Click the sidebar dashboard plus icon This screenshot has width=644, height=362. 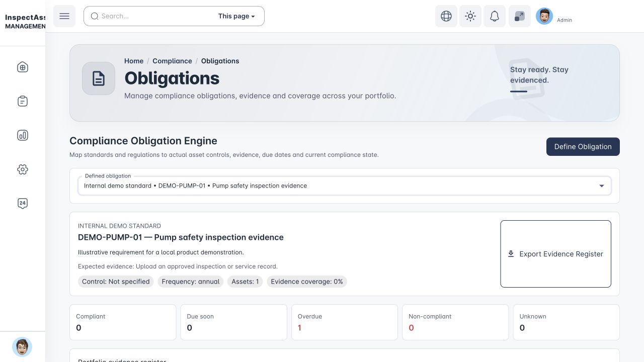click(x=23, y=67)
